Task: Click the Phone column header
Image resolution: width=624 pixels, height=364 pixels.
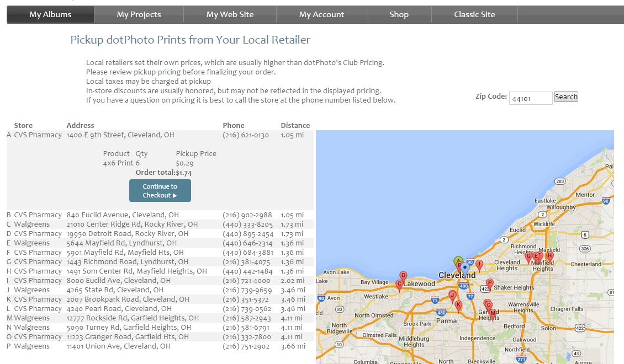Action: tap(234, 126)
